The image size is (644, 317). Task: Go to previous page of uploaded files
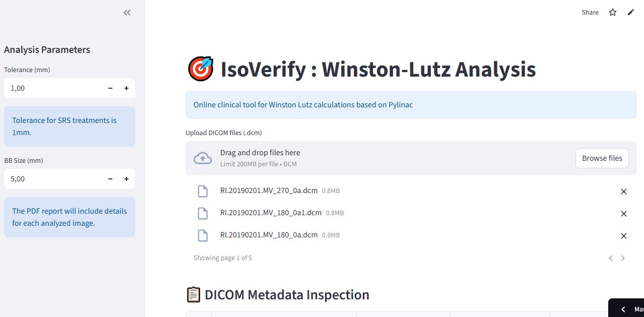(610, 258)
